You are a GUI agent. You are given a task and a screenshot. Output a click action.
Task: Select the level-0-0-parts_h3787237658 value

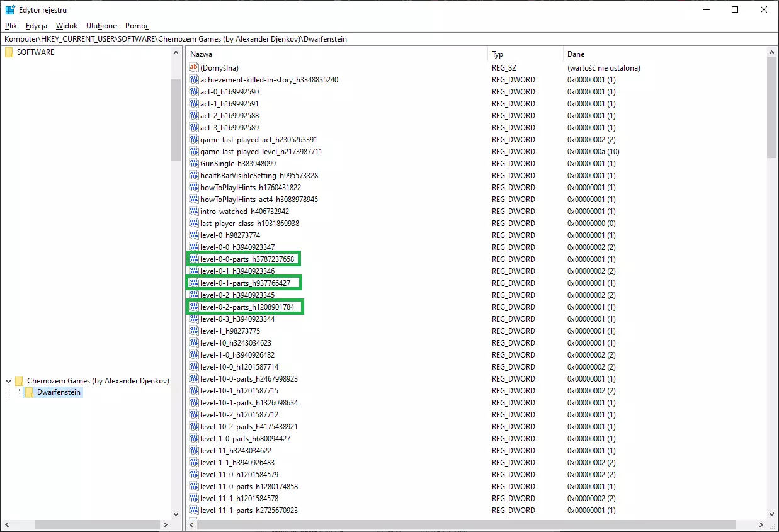(x=247, y=259)
